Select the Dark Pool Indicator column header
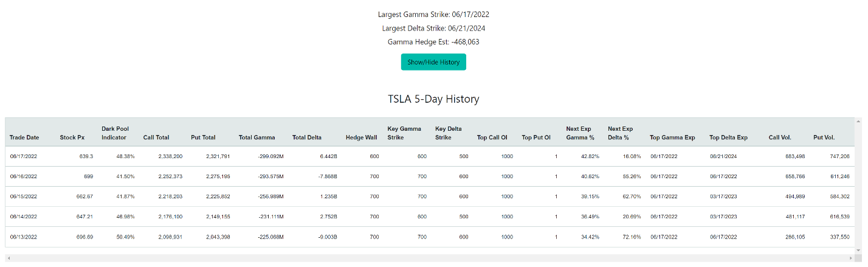 point(115,133)
